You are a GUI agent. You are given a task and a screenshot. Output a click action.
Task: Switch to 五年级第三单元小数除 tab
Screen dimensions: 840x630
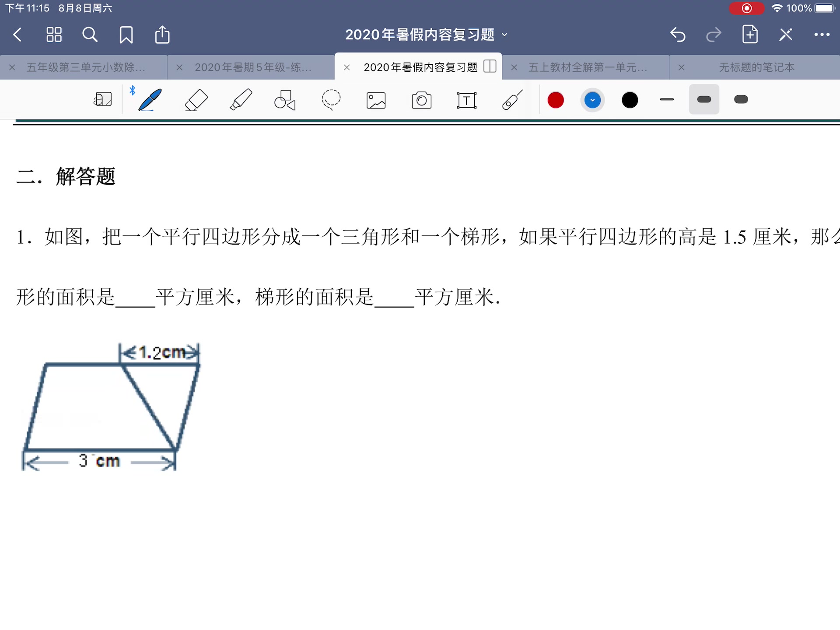pyautogui.click(x=86, y=67)
